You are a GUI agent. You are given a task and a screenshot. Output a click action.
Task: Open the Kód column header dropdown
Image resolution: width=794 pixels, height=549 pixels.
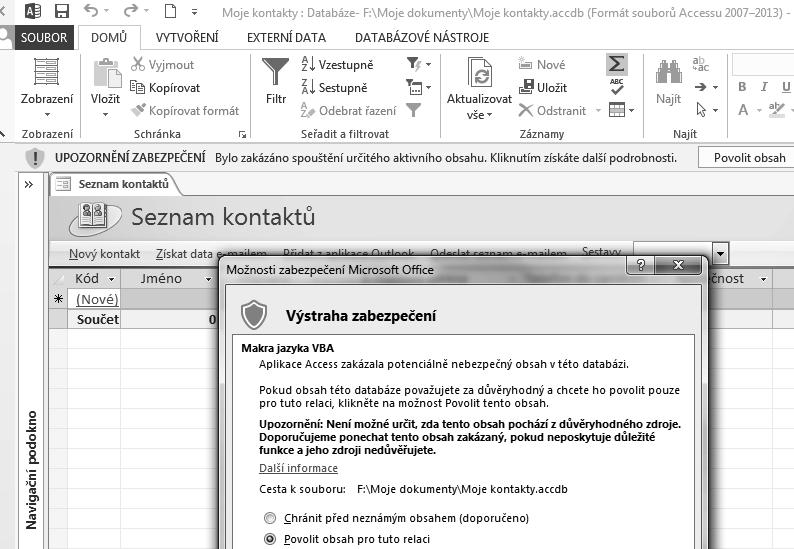click(x=112, y=279)
